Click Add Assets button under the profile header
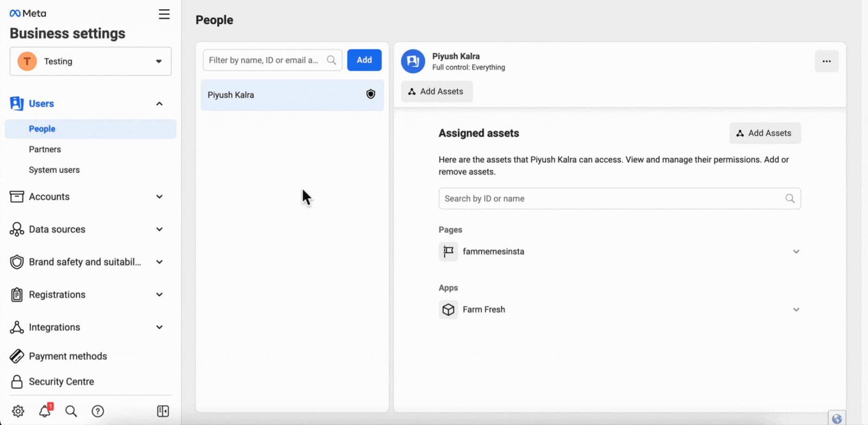868x425 pixels. pos(437,91)
